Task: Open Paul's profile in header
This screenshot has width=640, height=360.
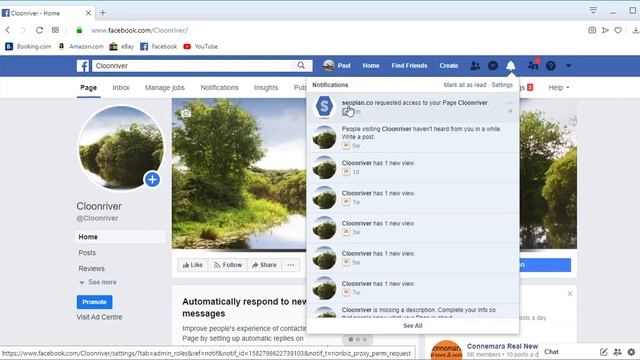Action: (337, 66)
